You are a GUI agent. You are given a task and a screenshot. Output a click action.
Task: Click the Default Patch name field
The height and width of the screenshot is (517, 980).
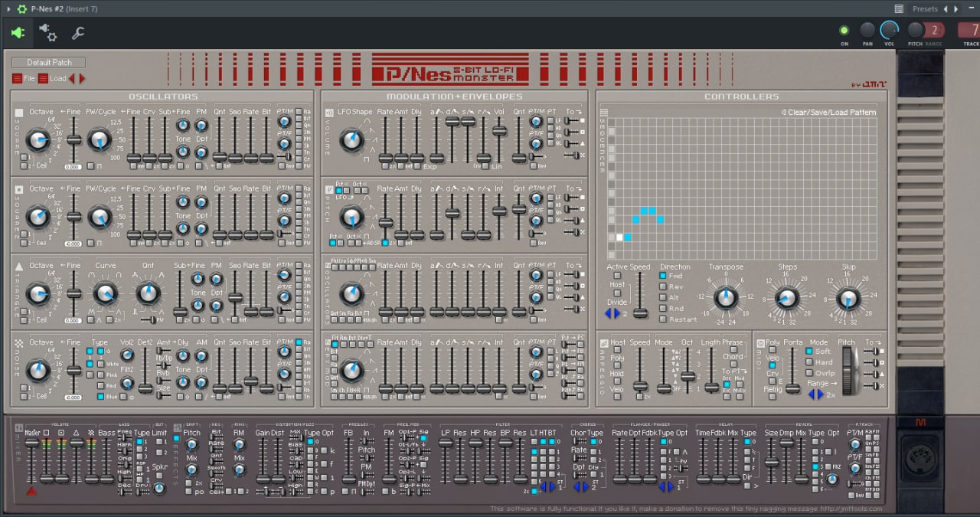tap(48, 63)
